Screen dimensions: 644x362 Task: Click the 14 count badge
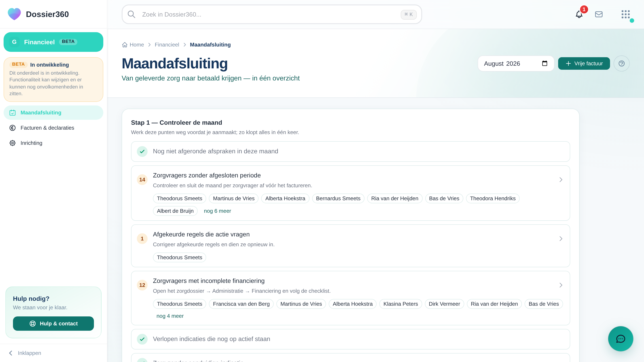pyautogui.click(x=142, y=180)
